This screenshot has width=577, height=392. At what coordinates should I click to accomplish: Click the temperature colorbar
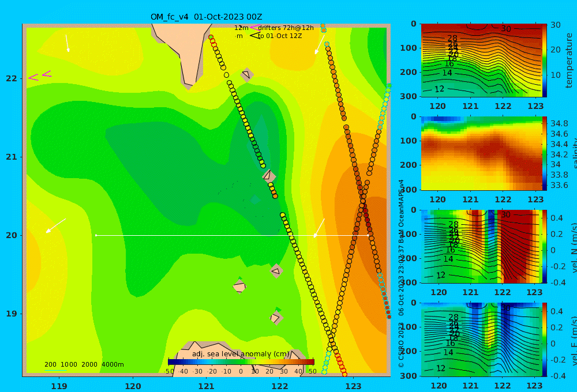[544, 61]
